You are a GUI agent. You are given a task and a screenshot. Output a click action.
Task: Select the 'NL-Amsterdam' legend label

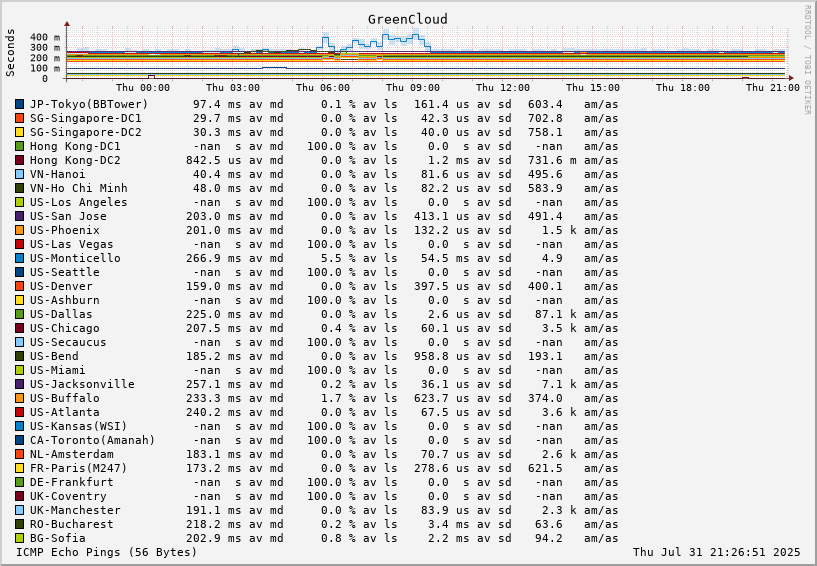tap(71, 454)
